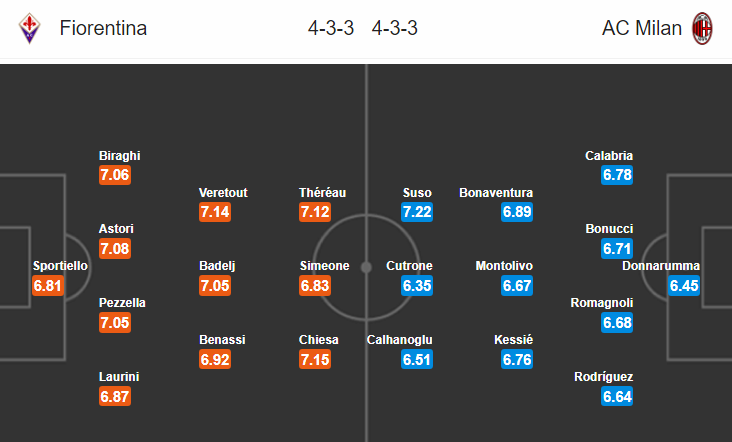Open Sportiello's player name
This screenshot has width=732, height=442.
[60, 266]
